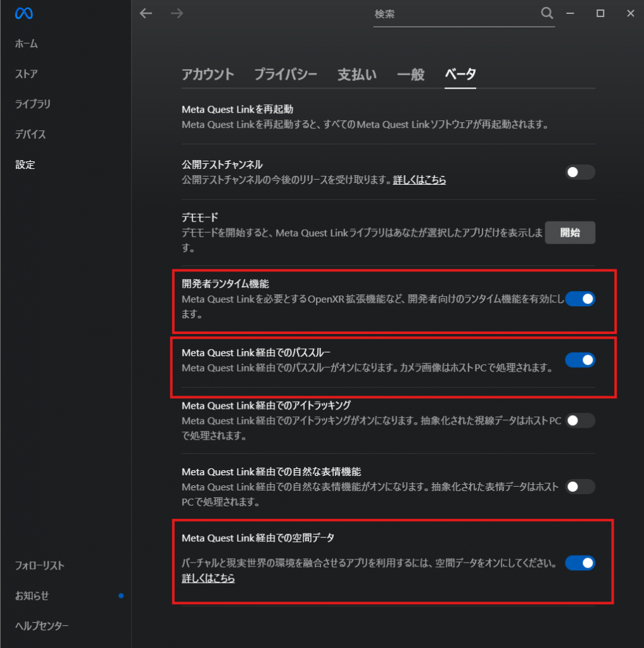
Task: Click the blue notification dot beside お知らせ
Action: click(x=121, y=595)
